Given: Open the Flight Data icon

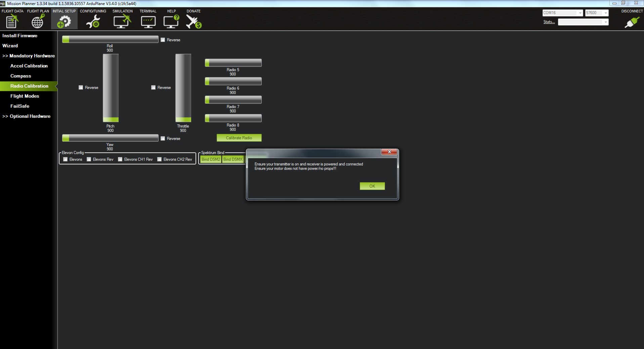Looking at the screenshot, I should pos(12,22).
